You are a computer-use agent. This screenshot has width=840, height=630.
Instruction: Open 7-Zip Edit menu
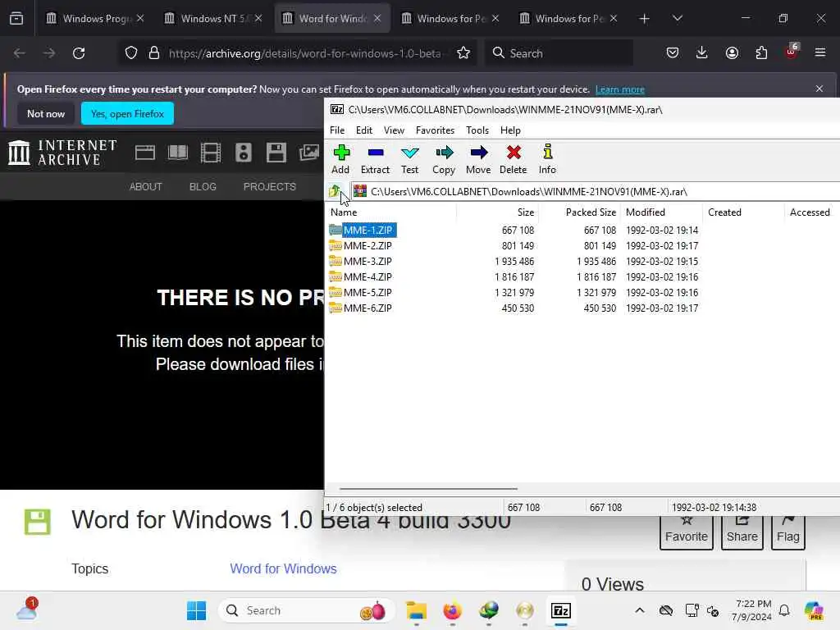363,130
